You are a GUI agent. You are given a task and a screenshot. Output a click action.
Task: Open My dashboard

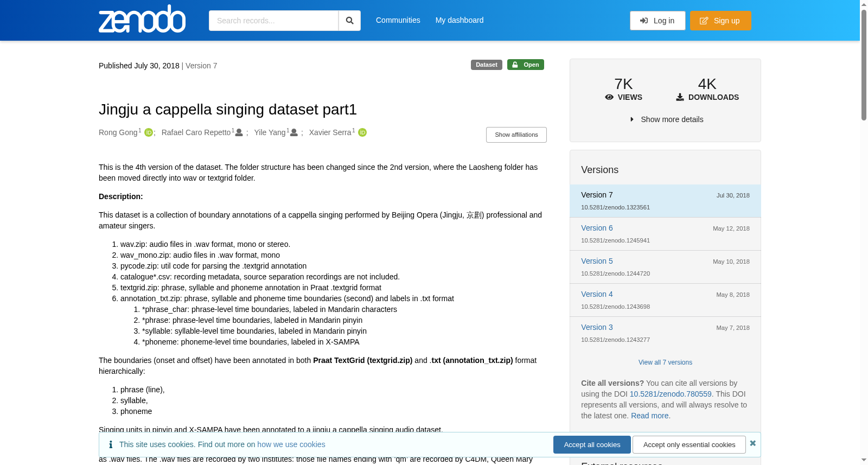pos(459,20)
